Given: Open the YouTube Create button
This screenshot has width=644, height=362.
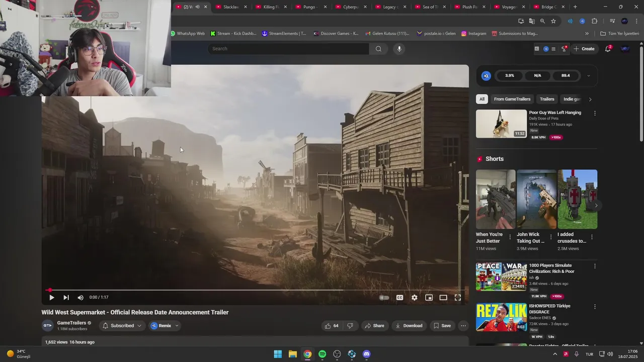Looking at the screenshot, I should [x=584, y=49].
